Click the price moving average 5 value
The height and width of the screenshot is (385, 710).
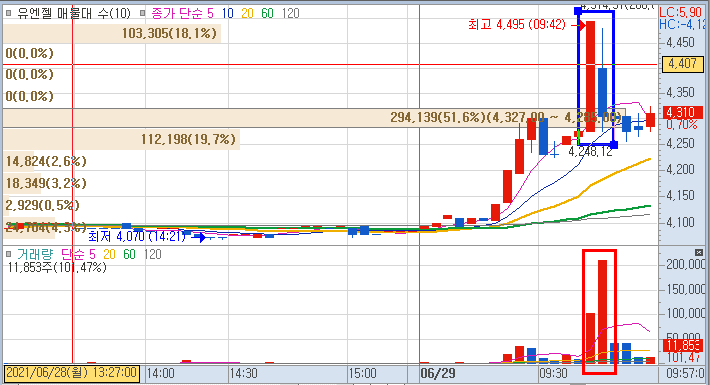point(210,13)
